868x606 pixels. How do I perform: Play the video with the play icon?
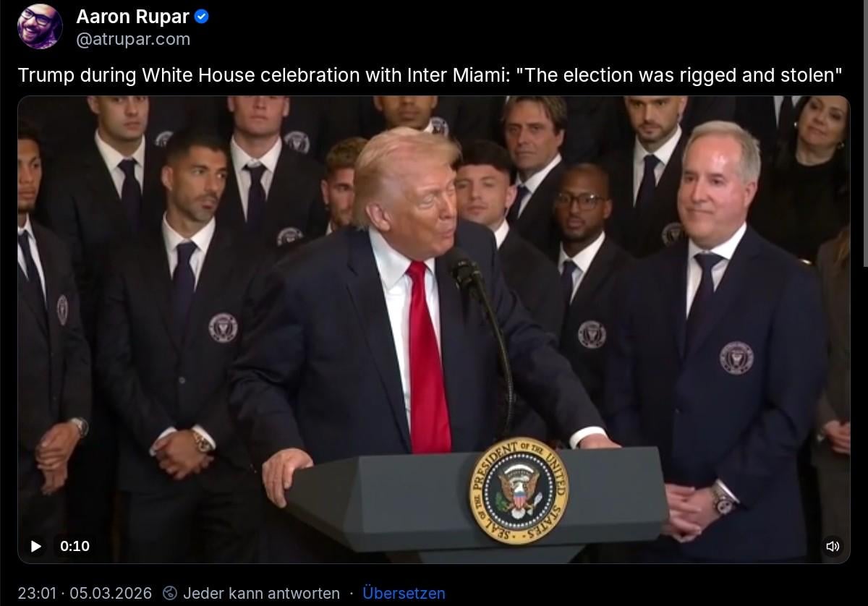pos(36,546)
